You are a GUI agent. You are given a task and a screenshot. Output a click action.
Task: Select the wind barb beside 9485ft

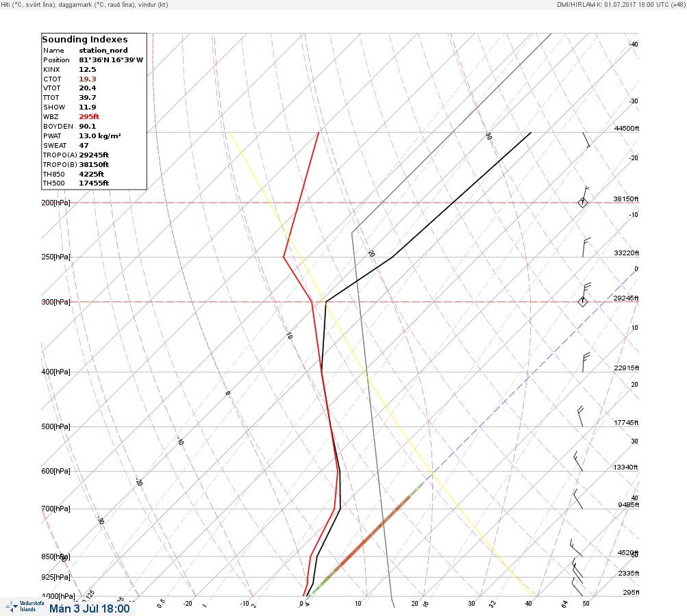[x=578, y=499]
